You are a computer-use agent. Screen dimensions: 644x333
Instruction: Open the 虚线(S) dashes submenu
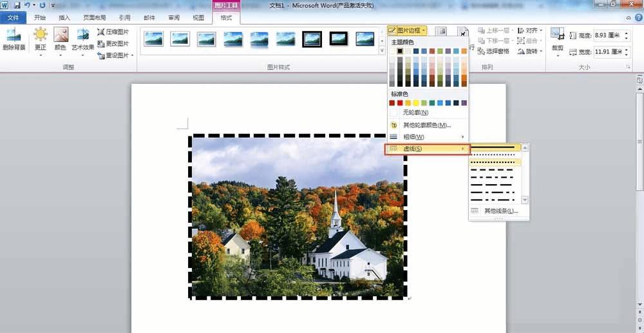428,149
